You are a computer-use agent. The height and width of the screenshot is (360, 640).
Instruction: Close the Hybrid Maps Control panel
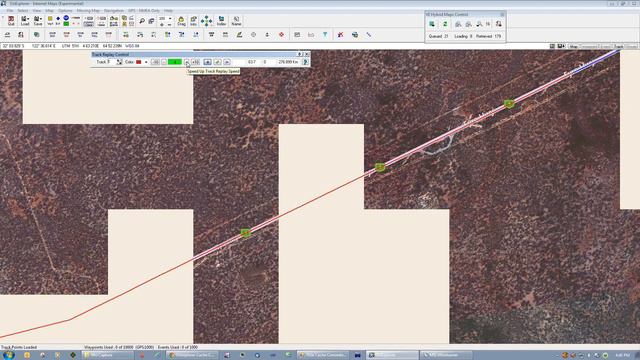coord(502,14)
